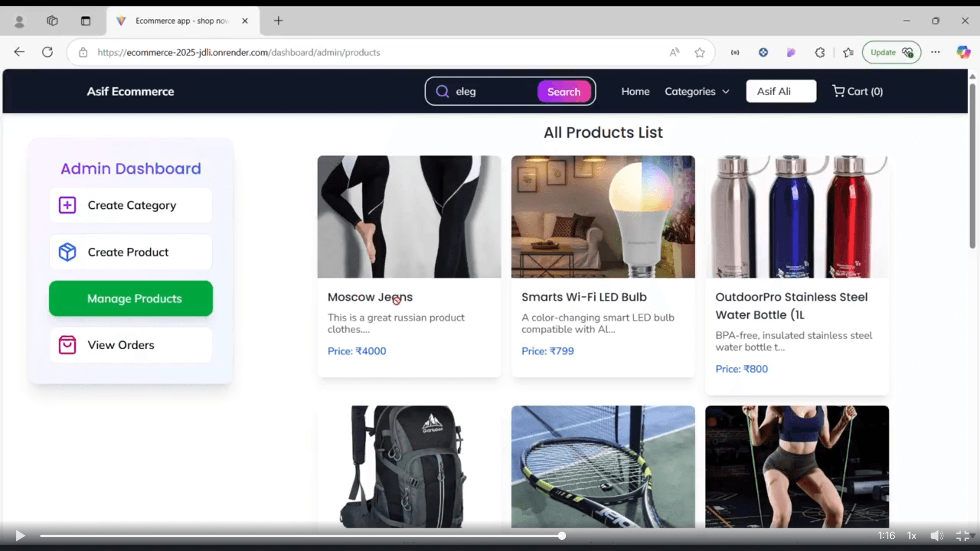Viewport: 980px width, 551px height.
Task: View site information lock icon
Action: click(x=83, y=52)
